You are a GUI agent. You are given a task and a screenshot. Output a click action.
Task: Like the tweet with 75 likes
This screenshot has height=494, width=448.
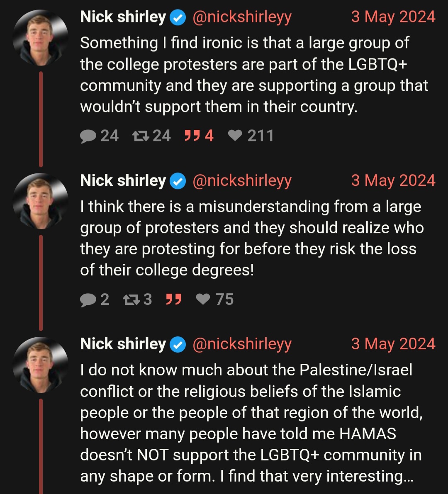pyautogui.click(x=203, y=299)
